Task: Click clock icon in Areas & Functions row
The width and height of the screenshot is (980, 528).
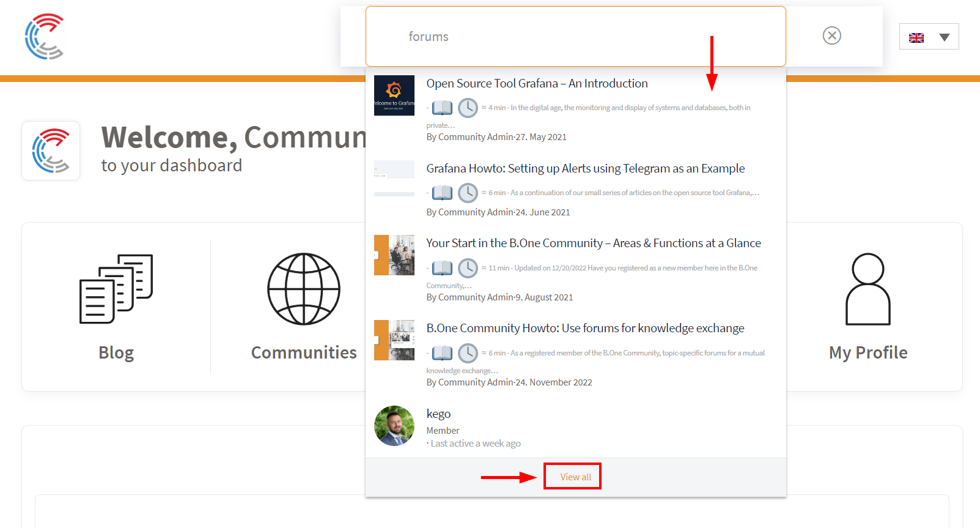Action: click(468, 268)
